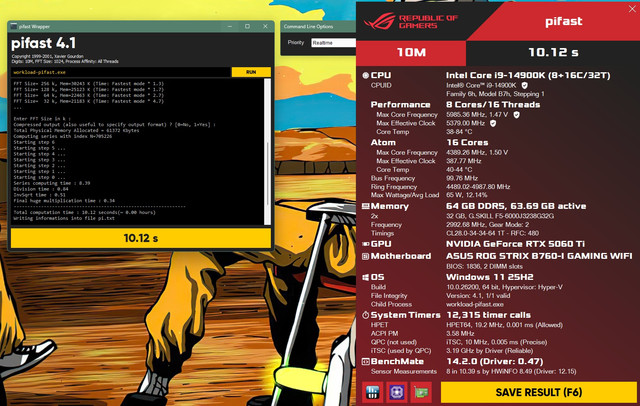Screen dimensions: 640x406
Task: Click the Total computation time line in console
Action: [84, 212]
